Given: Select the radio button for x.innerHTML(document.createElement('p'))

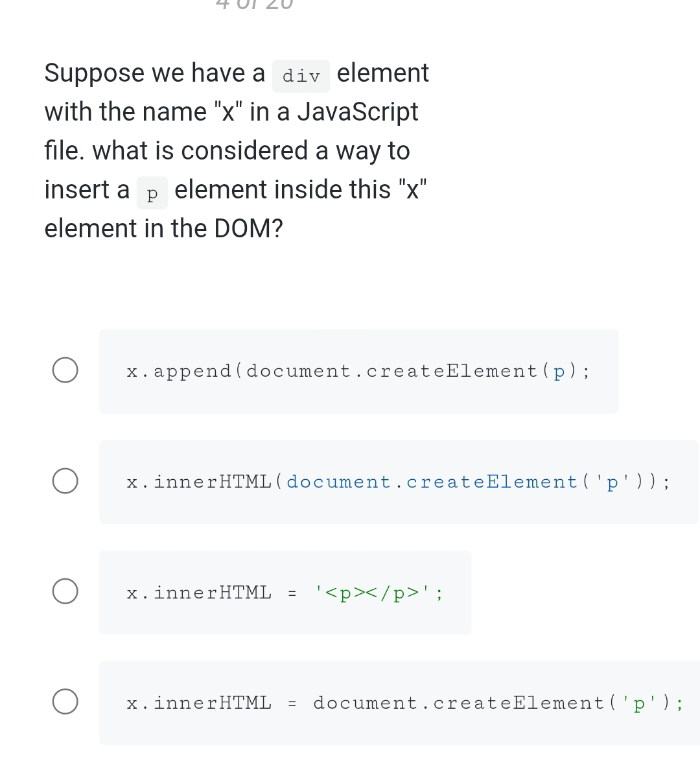Looking at the screenshot, I should pyautogui.click(x=65, y=480).
